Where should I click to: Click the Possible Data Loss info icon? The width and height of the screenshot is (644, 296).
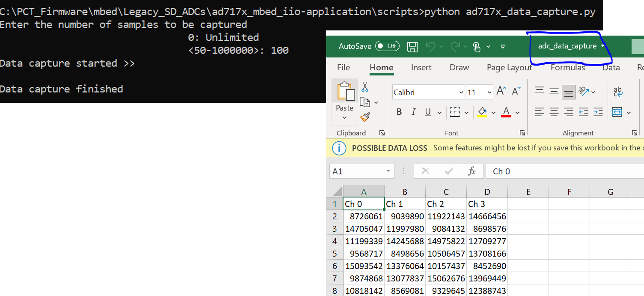(x=339, y=148)
